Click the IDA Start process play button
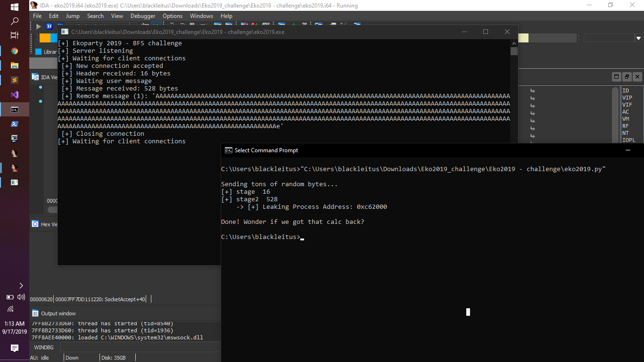Screen dimensions: 644x362 click(x=39, y=26)
